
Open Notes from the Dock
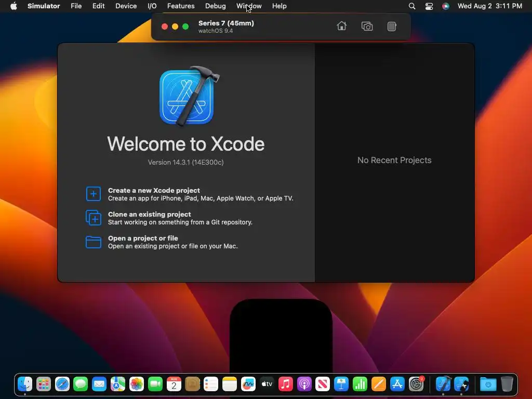coord(230,384)
